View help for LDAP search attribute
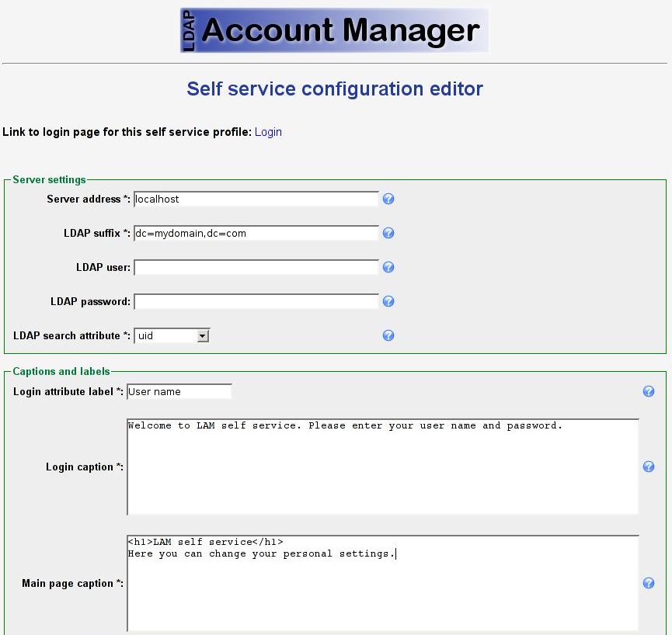 388,336
